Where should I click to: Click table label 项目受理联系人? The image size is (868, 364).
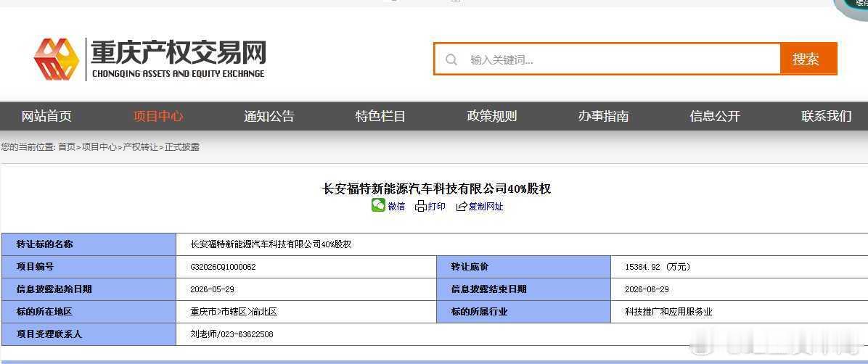click(x=49, y=334)
